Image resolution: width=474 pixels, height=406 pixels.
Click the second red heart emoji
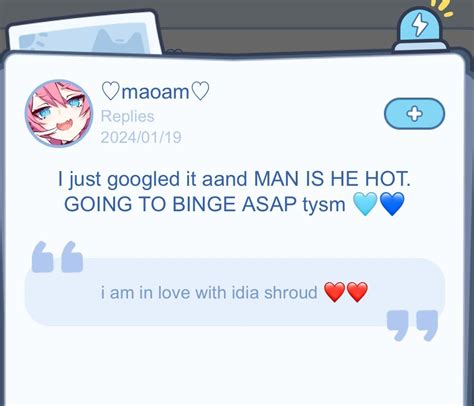tap(357, 292)
